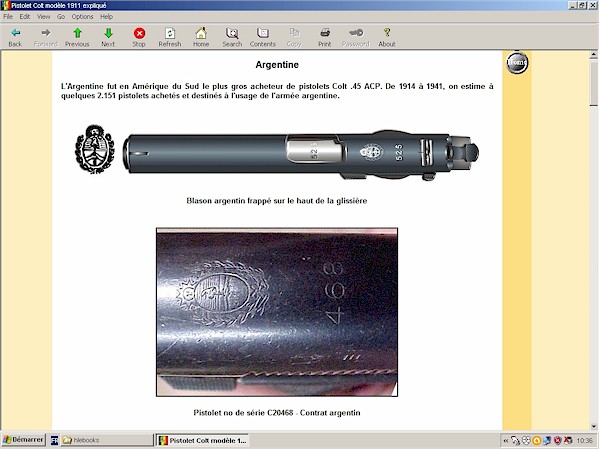
Task: Click the 'Pistolet no de série C20468' caption
Action: click(277, 412)
